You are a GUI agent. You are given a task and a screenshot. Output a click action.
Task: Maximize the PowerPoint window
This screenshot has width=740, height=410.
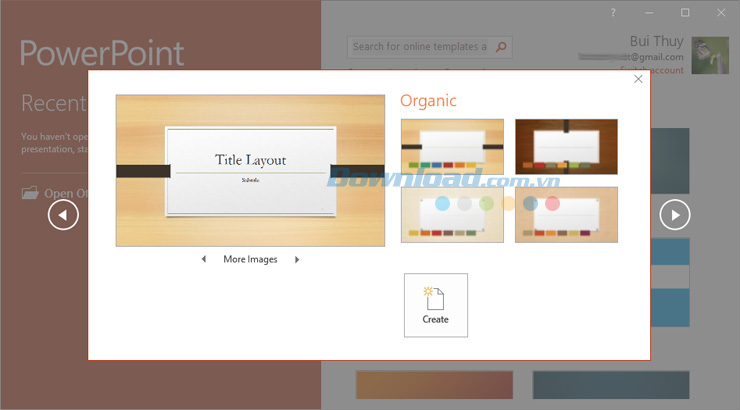click(x=685, y=13)
